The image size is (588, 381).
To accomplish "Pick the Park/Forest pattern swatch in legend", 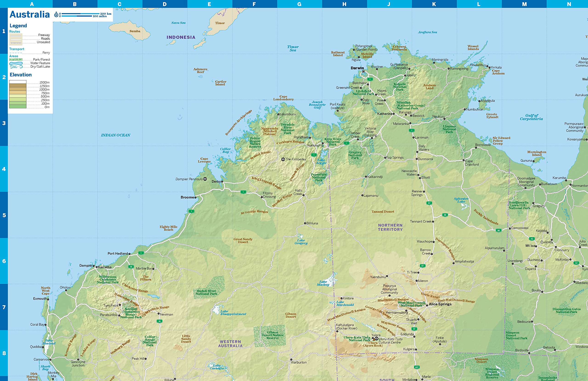I will [16, 59].
